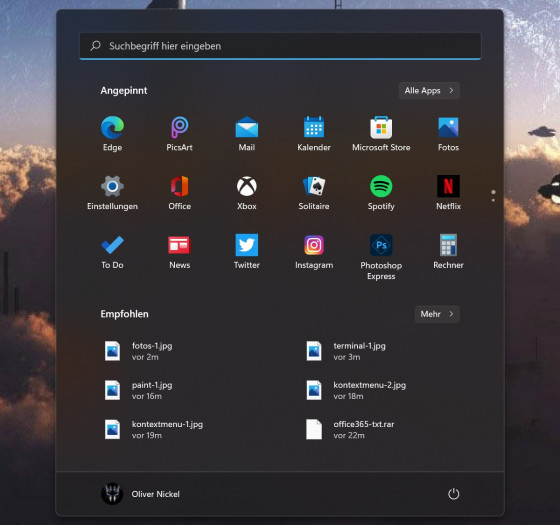Open Instagram

click(x=314, y=251)
